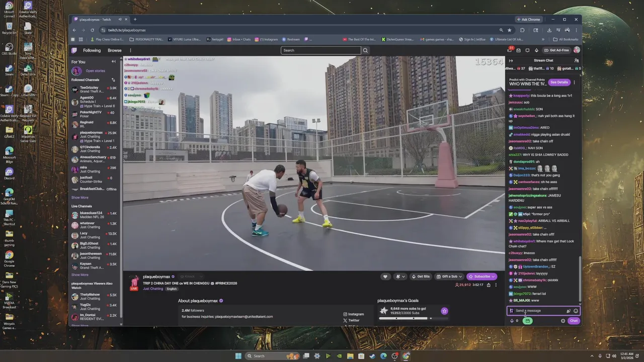The image size is (644, 362).
Task: Expand the Gift a Sub dropdown
Action: coord(449,277)
